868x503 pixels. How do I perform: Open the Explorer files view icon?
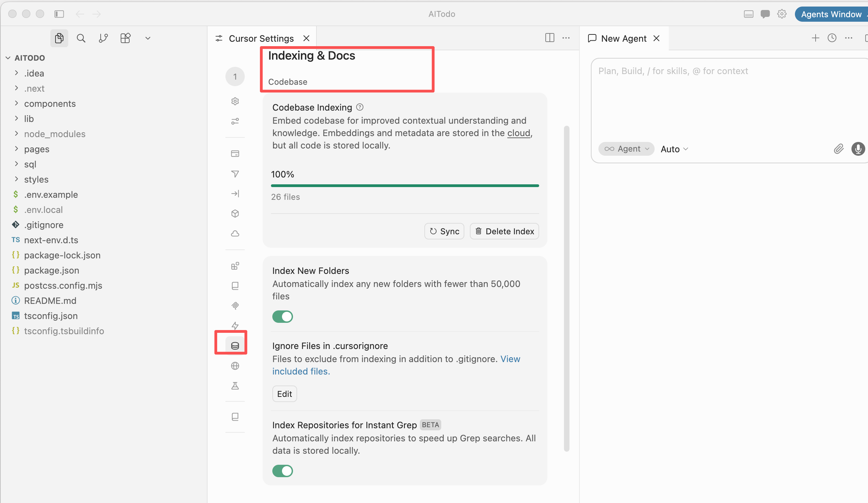59,38
